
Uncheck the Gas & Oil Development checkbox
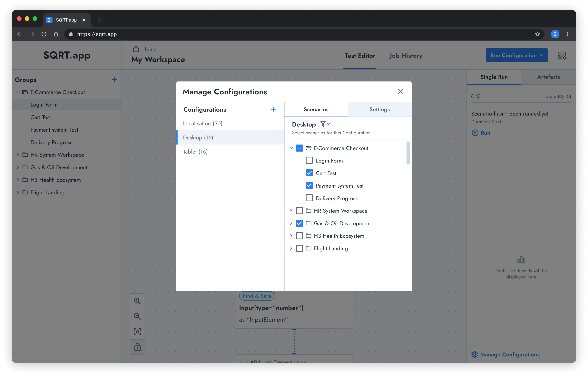click(x=299, y=223)
